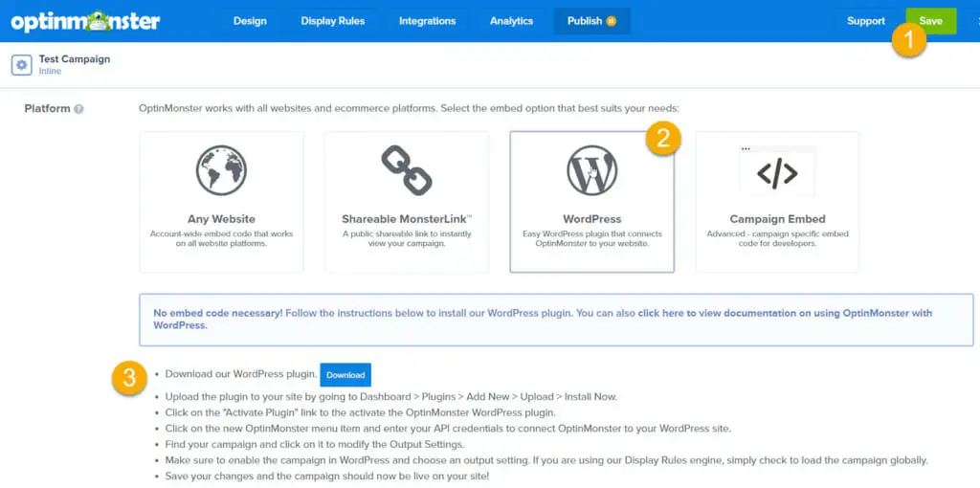Click the 'Upload the plugin to your site' instruction
The image size is (980, 488).
[391, 397]
